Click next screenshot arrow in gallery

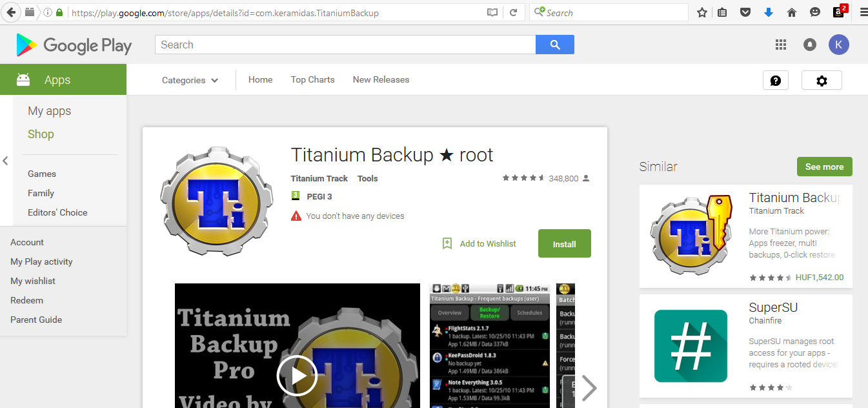click(589, 388)
